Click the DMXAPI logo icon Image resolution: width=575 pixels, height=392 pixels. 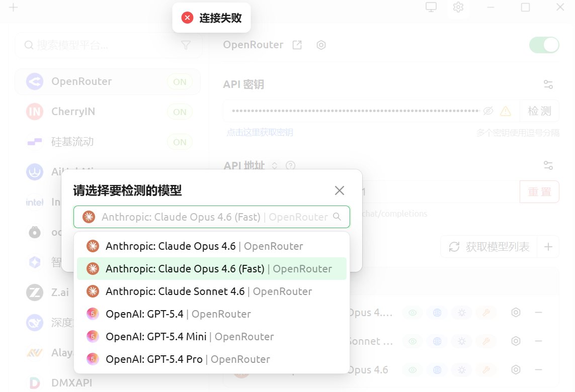point(35,383)
